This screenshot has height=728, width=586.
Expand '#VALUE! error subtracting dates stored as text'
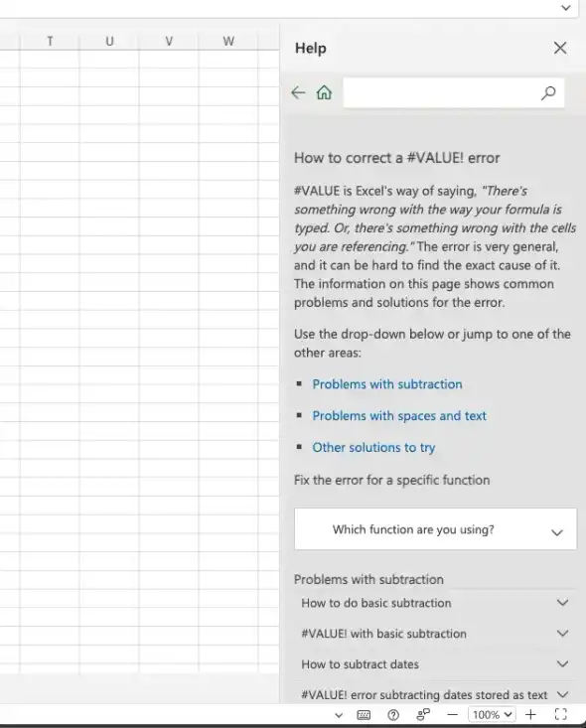pos(436,694)
